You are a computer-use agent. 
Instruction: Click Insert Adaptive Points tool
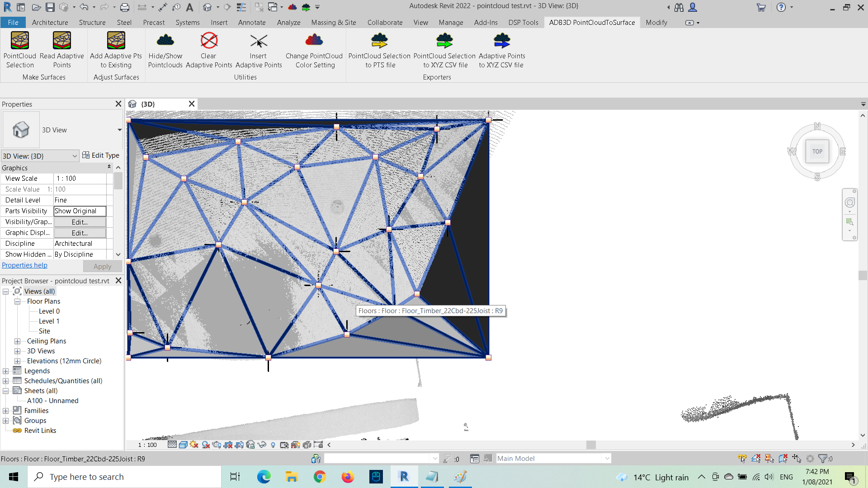259,50
